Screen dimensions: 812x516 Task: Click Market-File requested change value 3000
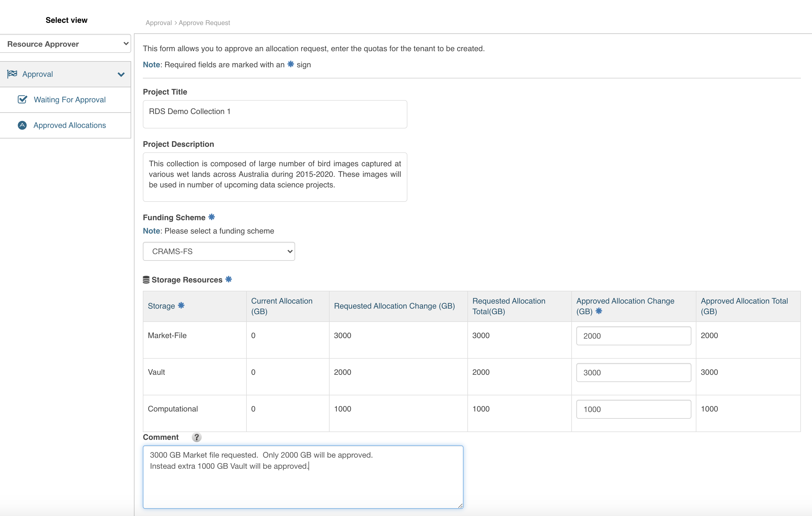coord(342,335)
